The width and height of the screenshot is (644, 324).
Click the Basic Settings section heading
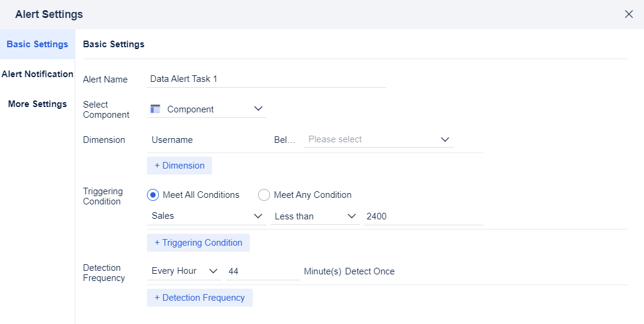coord(114,44)
